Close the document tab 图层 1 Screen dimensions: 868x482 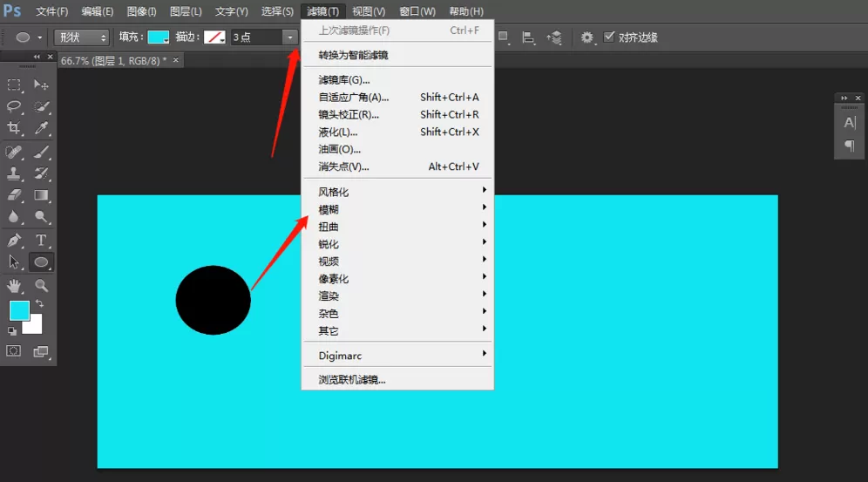point(176,60)
